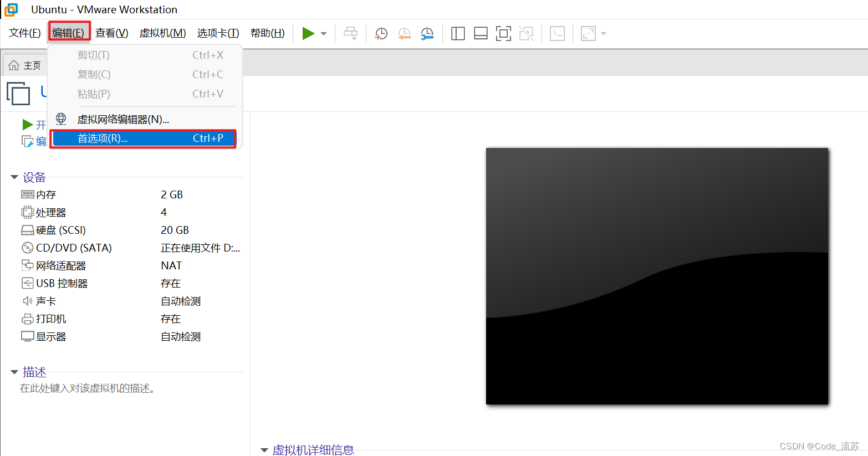This screenshot has height=456, width=868.
Task: Enter full screen mode icon
Action: [x=503, y=34]
